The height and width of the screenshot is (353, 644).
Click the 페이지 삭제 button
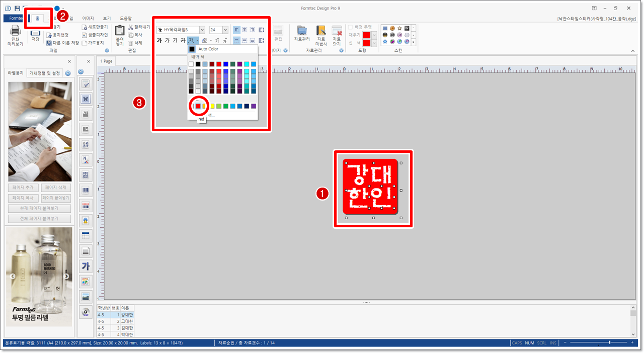[56, 188]
